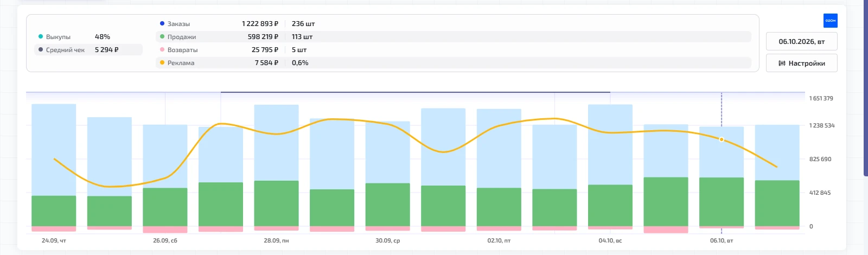The height and width of the screenshot is (255, 868).
Task: Click the Ozon marketplace logo icon
Action: (830, 21)
